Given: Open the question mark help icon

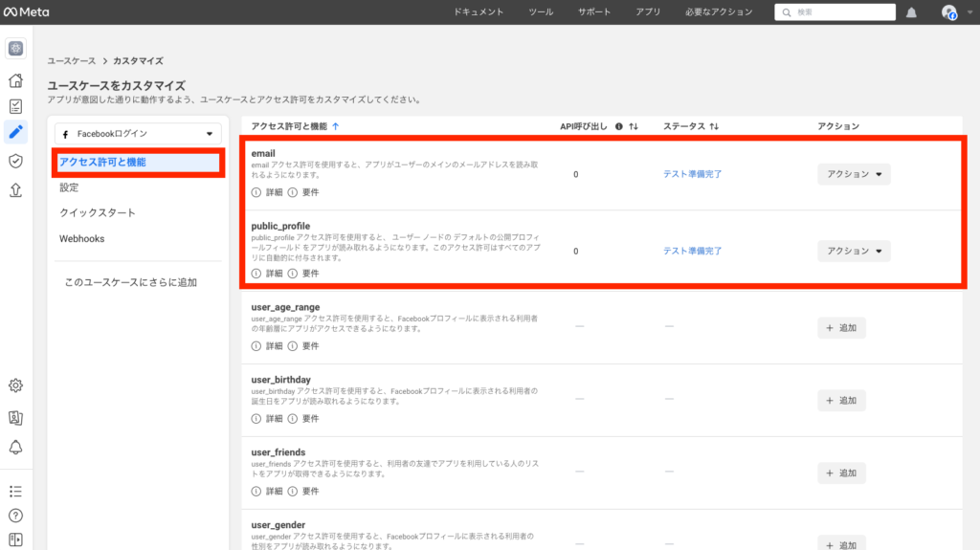Looking at the screenshot, I should [15, 516].
